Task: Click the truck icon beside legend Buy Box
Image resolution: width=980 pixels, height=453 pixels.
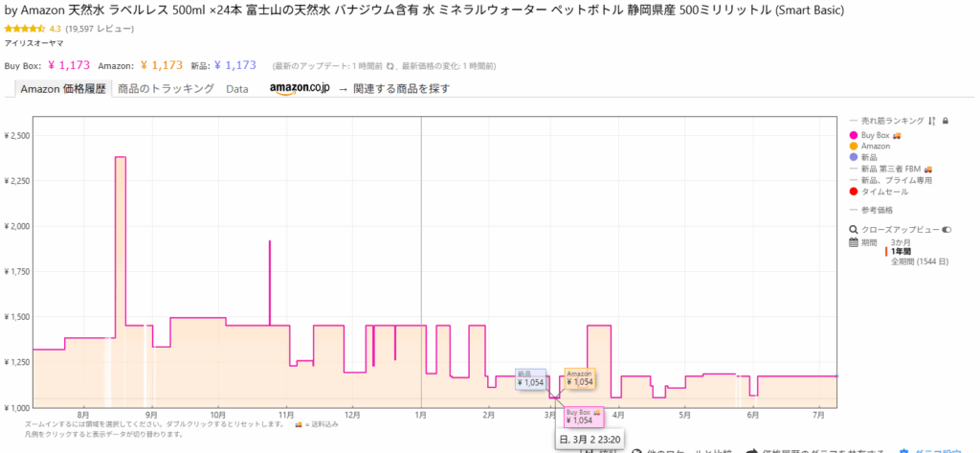Action: pos(896,135)
